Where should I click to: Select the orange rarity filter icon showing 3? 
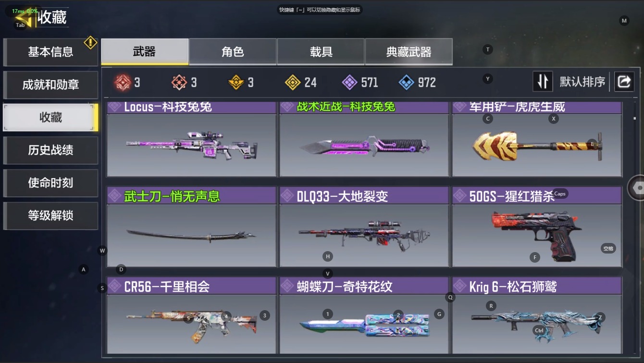pyautogui.click(x=179, y=83)
